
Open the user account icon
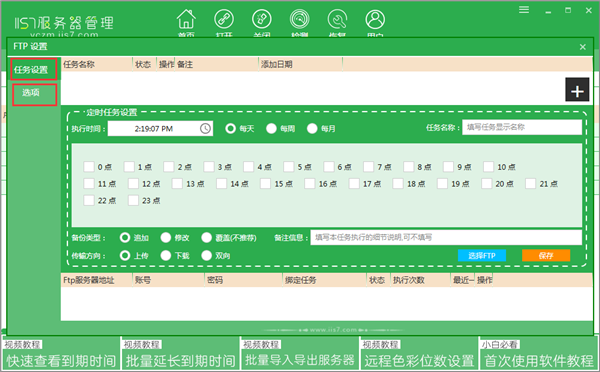point(375,19)
